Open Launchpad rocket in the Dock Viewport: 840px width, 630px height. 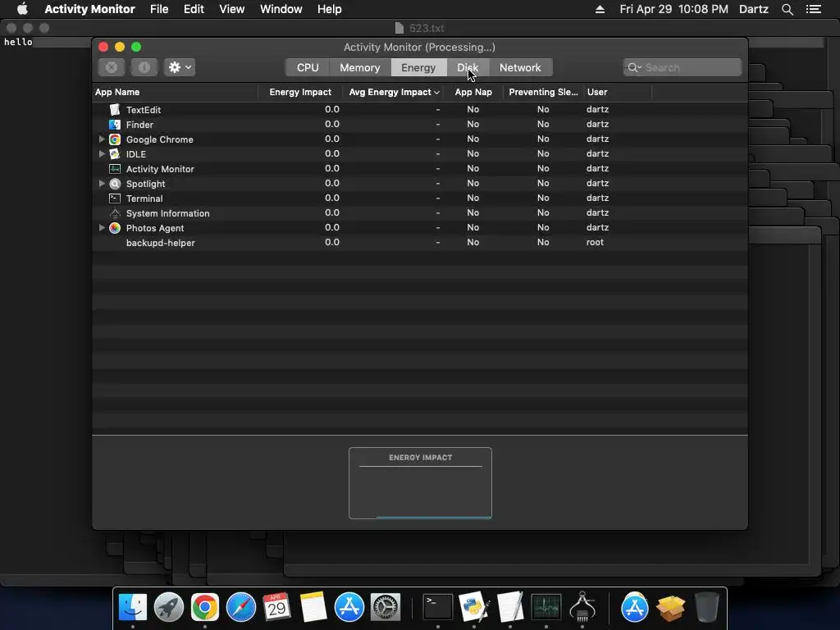[169, 607]
